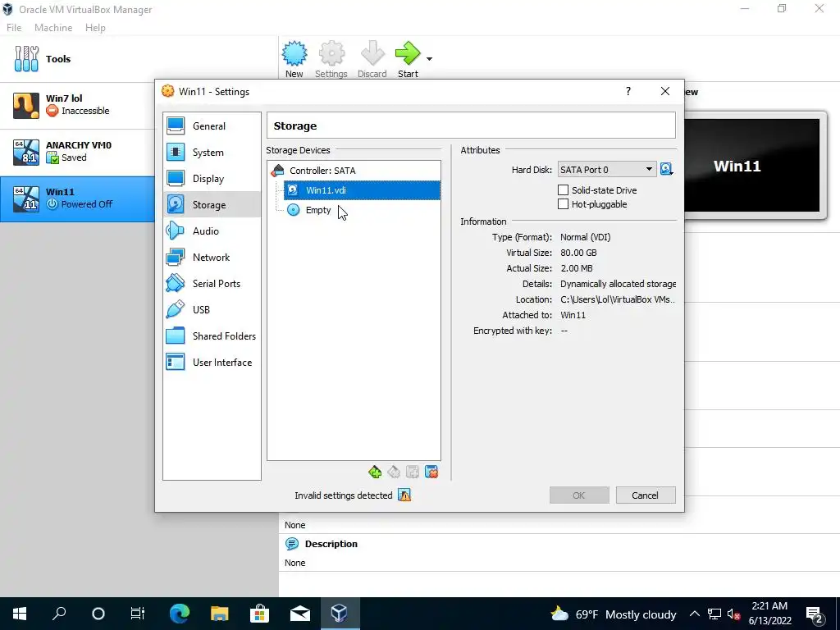The height and width of the screenshot is (630, 840).
Task: Click the green Start arrow button
Action: pos(408,59)
